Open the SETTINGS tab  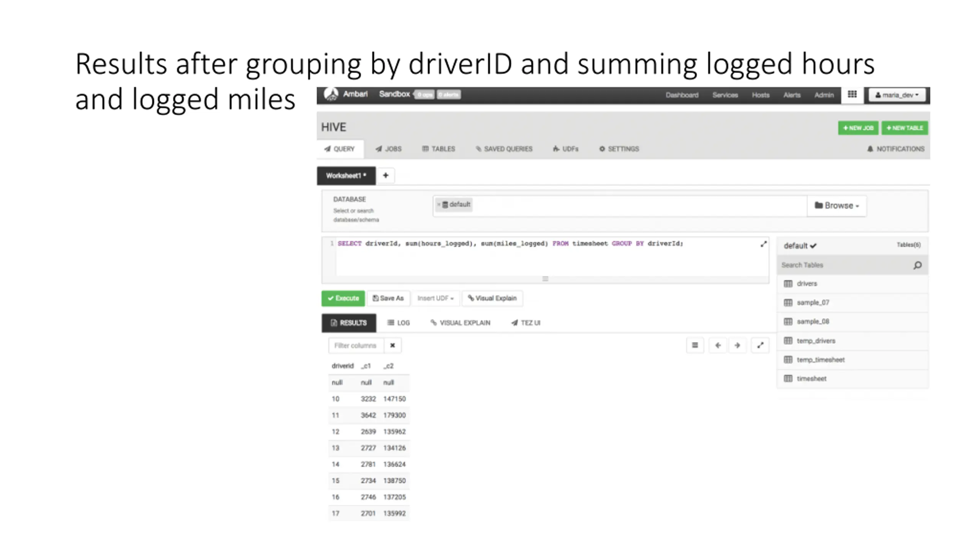pyautogui.click(x=619, y=149)
